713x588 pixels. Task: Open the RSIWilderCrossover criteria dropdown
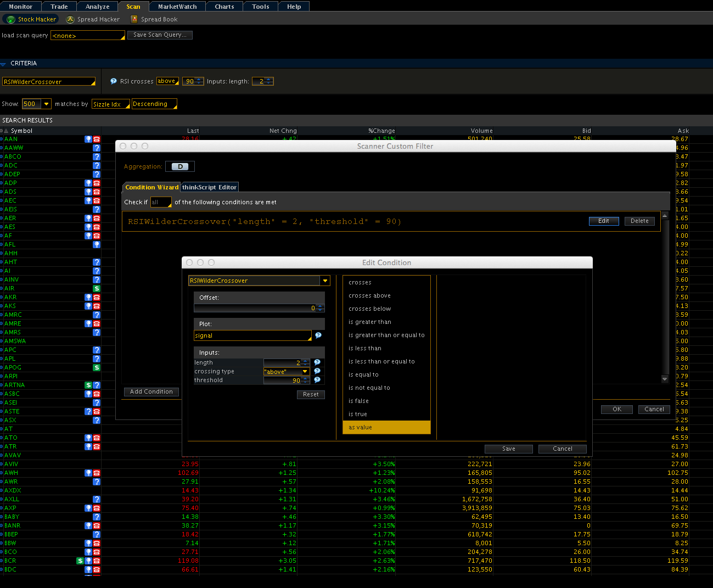click(x=49, y=82)
